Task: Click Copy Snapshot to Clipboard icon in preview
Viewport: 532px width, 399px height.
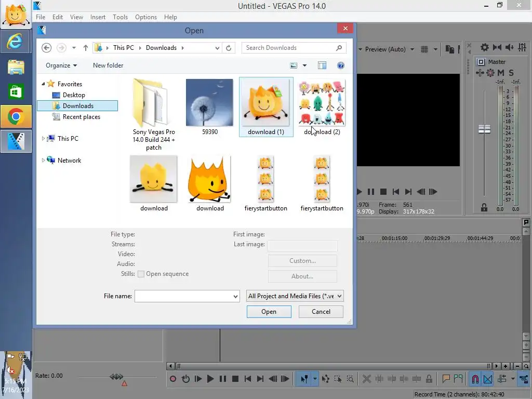Action: [450, 49]
